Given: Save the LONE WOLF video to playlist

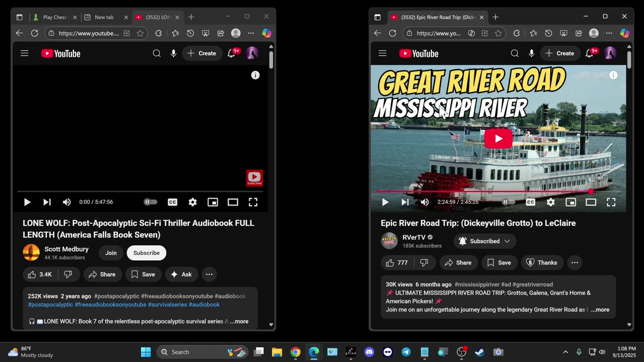Looking at the screenshot, I should (x=143, y=275).
